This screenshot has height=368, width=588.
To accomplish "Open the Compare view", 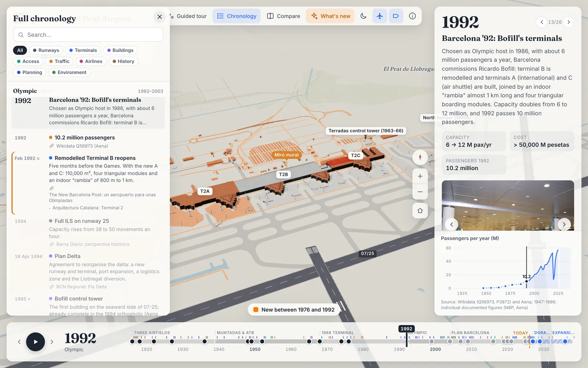I will coord(283,16).
